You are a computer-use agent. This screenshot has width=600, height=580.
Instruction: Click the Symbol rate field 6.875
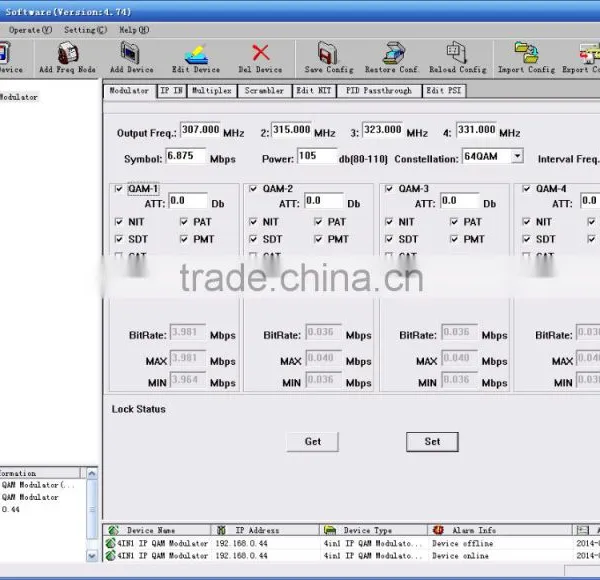click(185, 156)
